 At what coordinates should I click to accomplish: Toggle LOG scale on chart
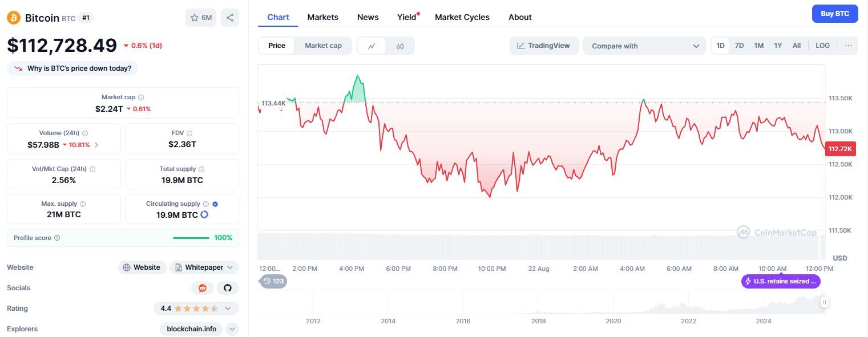click(x=823, y=46)
